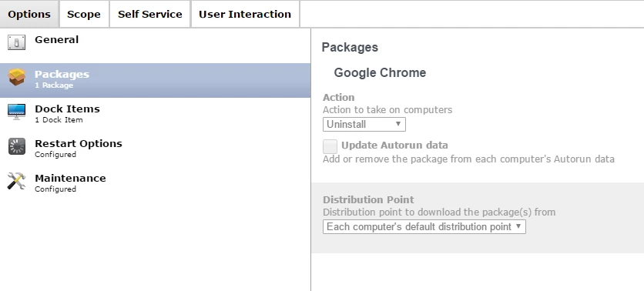
Task: Click the Maintenance wrench and hammer icon
Action: pos(16,181)
